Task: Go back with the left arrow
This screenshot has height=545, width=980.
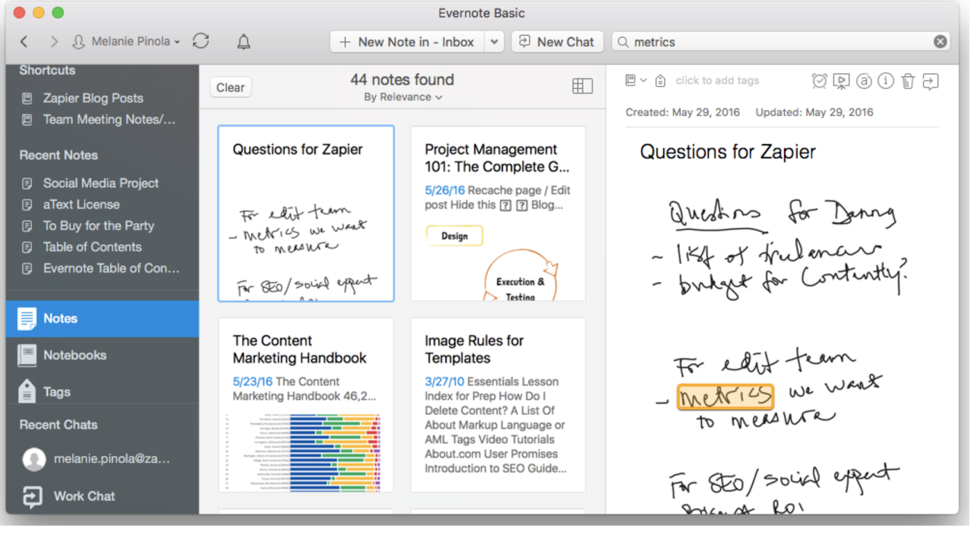Action: pos(24,42)
